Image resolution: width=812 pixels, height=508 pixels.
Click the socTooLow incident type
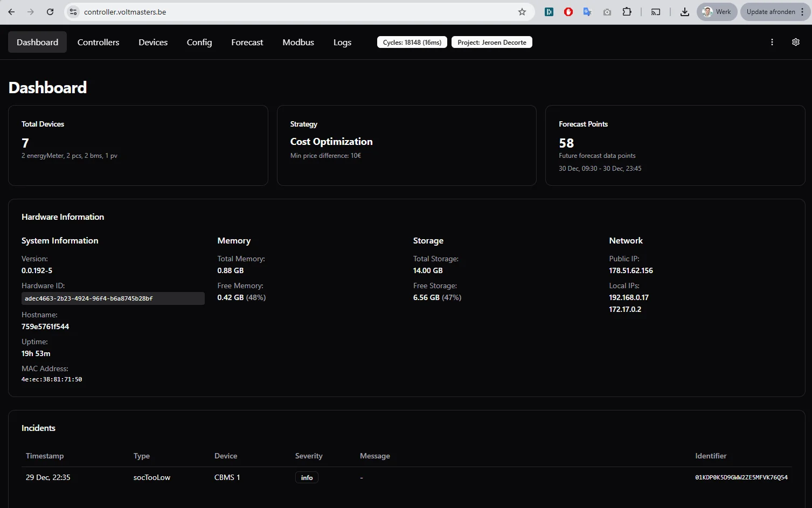click(x=152, y=477)
